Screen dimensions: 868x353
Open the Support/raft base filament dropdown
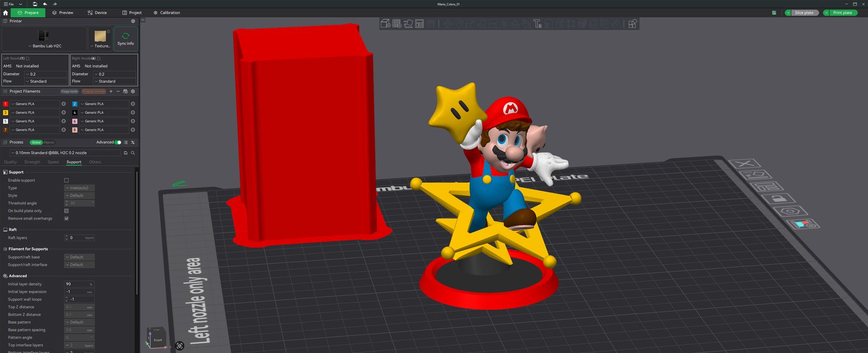(79, 257)
